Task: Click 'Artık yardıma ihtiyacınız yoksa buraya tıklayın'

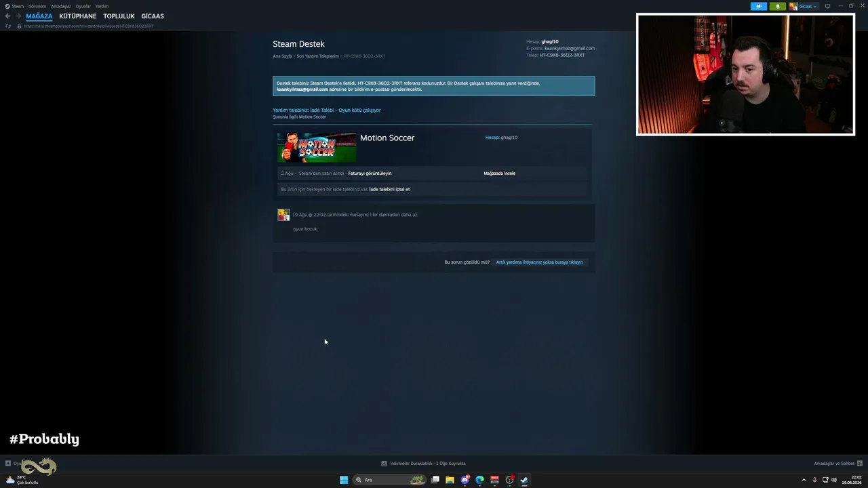Action: click(539, 262)
